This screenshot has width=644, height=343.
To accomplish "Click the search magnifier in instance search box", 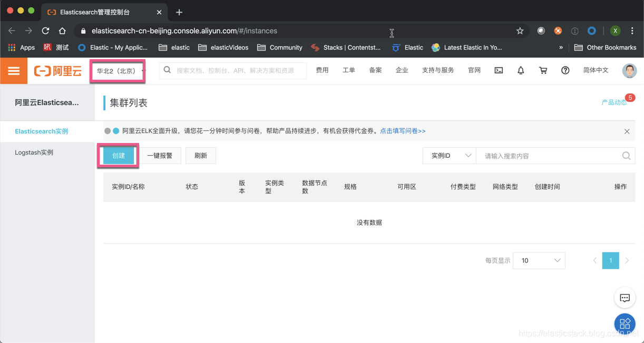I will coord(626,156).
